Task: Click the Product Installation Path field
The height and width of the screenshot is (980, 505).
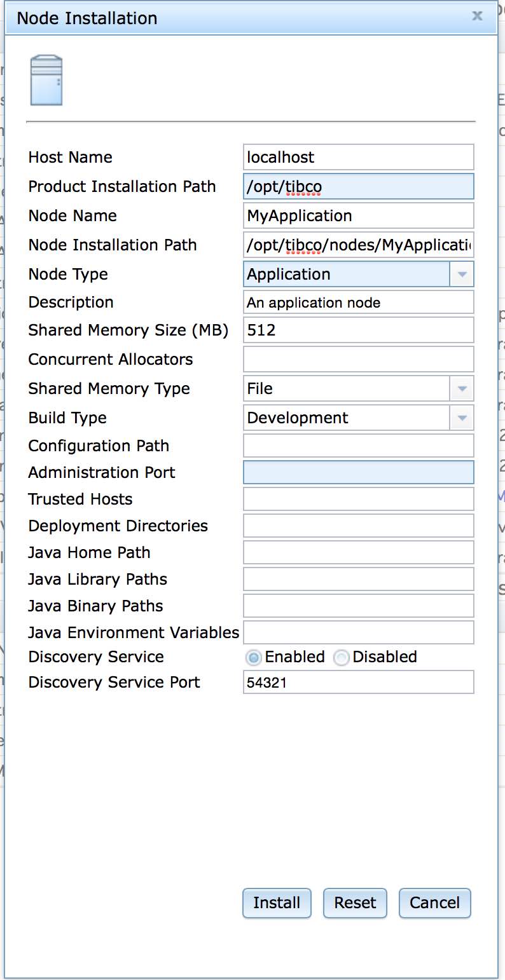Action: (x=358, y=186)
